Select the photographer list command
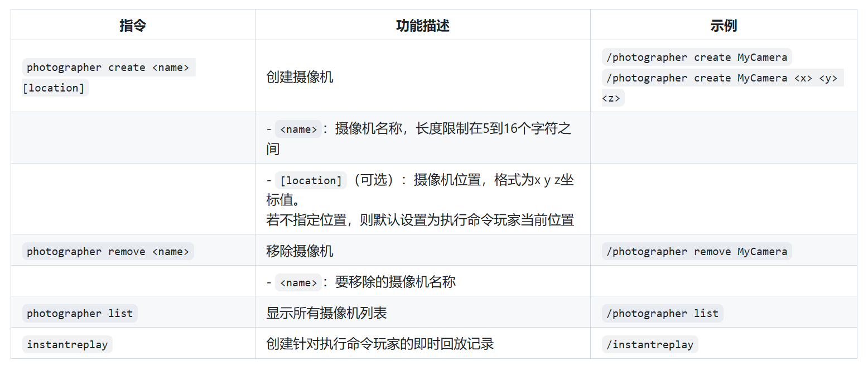 tap(80, 314)
